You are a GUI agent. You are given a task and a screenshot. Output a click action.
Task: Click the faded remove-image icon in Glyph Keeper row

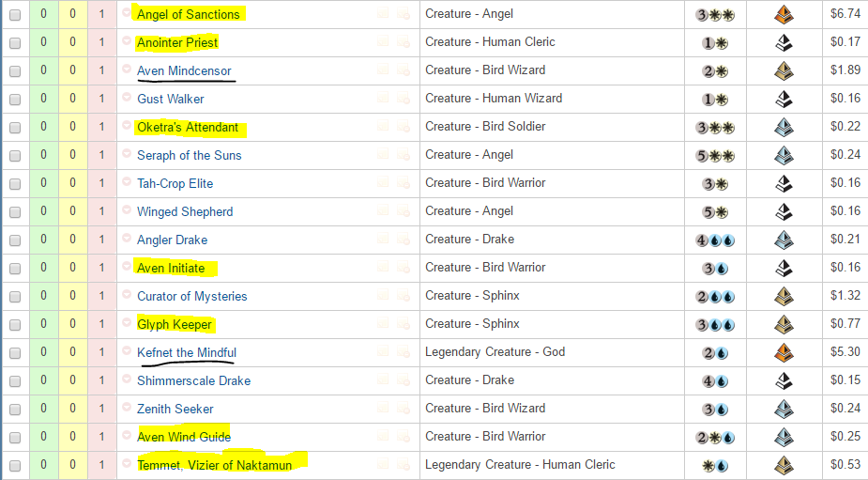404,324
